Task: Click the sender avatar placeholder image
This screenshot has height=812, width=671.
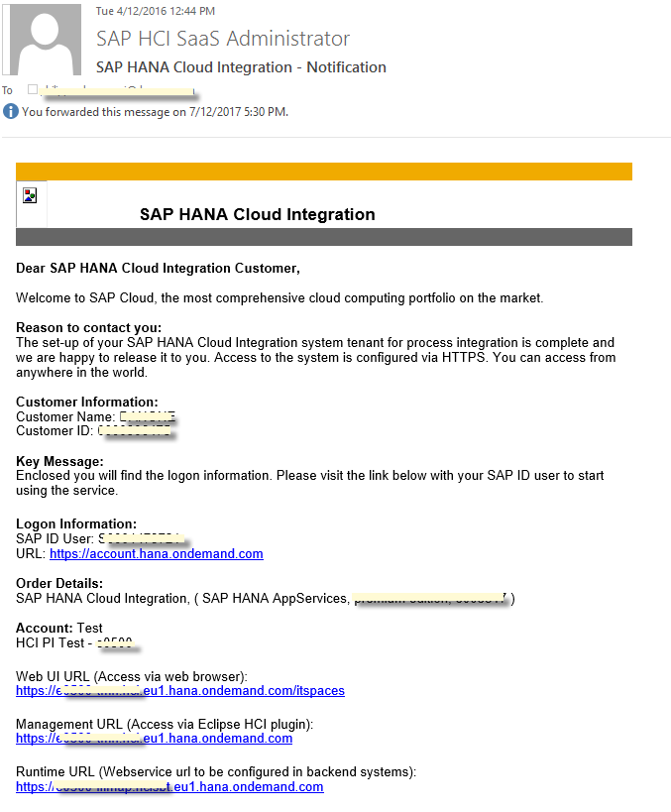Action: (42, 40)
